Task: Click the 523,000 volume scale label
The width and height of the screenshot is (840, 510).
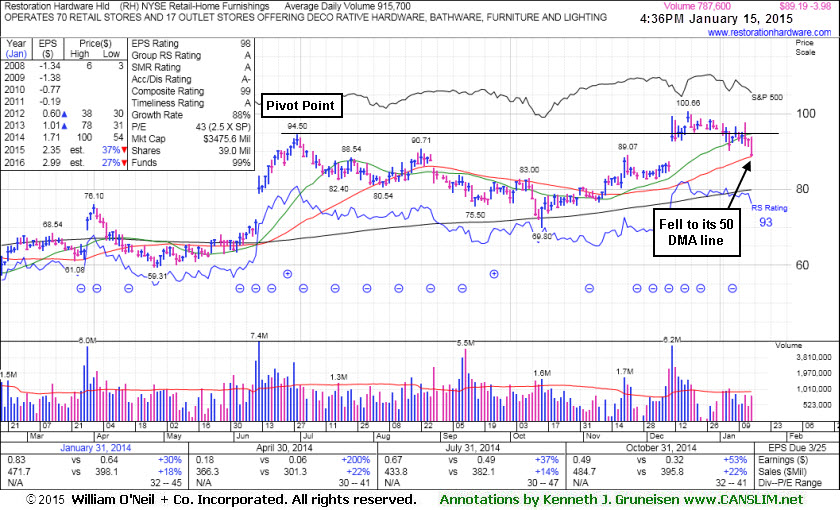Action: click(817, 405)
